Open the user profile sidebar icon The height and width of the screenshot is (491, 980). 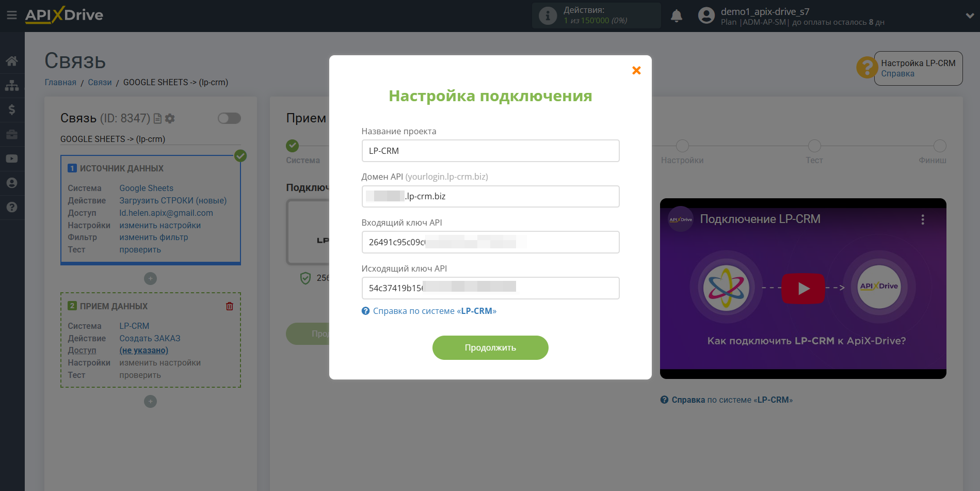tap(12, 183)
